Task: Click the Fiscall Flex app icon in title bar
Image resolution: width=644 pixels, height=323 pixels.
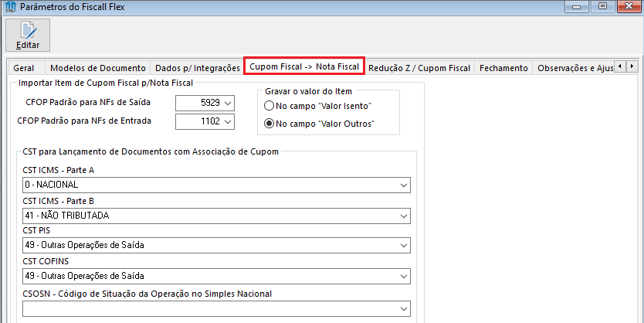Action: (10, 7)
